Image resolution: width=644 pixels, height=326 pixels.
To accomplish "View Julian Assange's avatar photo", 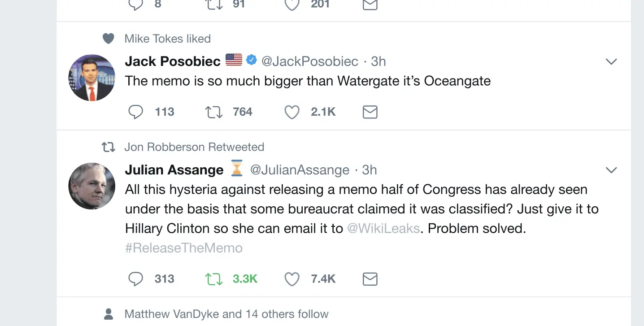I will pyautogui.click(x=91, y=186).
